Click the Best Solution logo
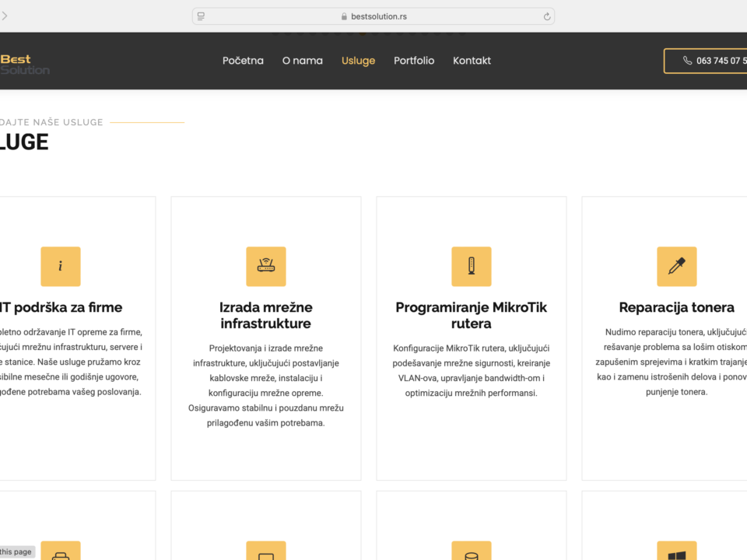Image resolution: width=747 pixels, height=560 pixels. tap(23, 64)
